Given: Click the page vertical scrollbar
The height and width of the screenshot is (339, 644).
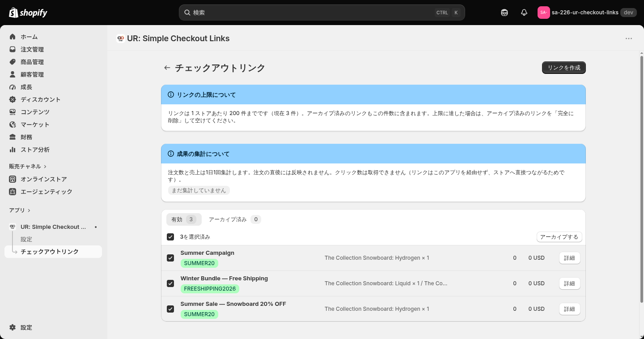Looking at the screenshot, I should tap(641, 179).
